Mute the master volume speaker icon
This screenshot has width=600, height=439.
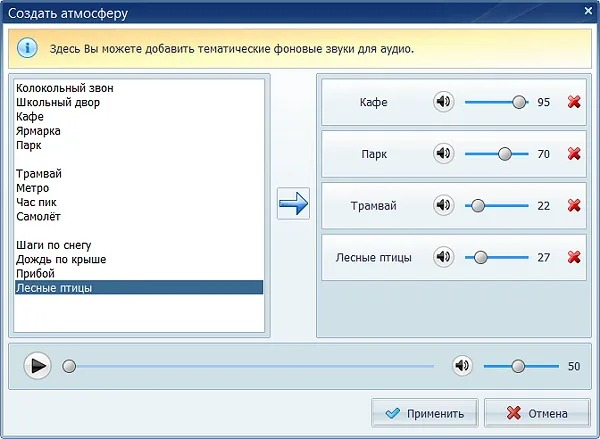(462, 366)
